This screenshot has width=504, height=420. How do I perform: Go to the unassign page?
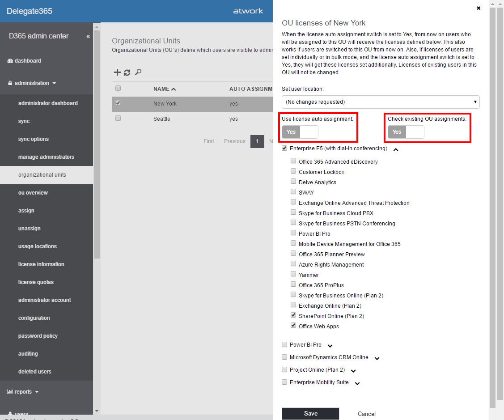[29, 229]
